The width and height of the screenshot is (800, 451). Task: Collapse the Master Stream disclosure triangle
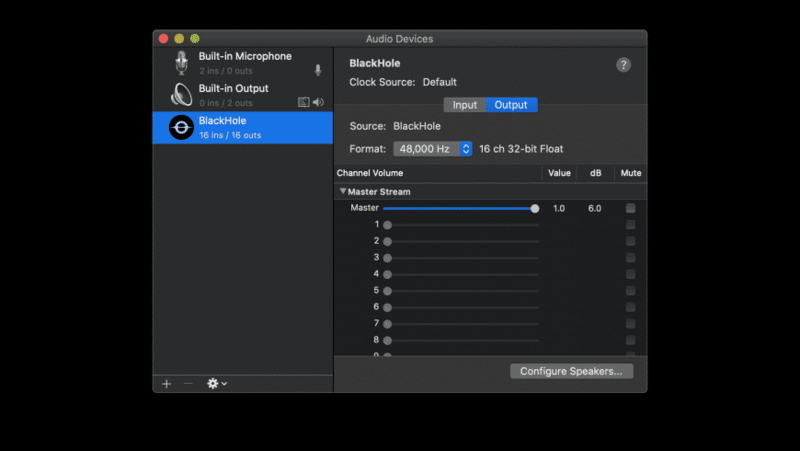point(343,191)
